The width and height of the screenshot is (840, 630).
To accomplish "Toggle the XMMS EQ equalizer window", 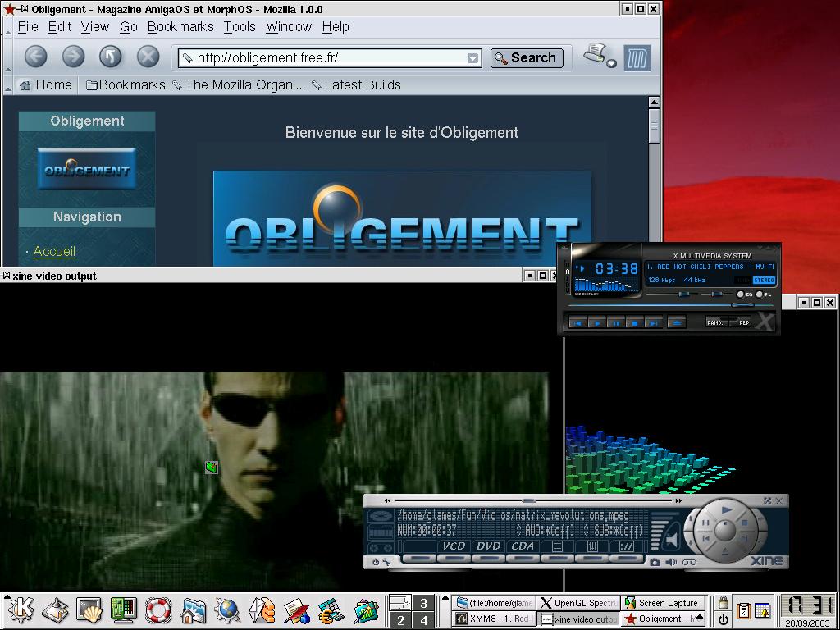I will (x=745, y=294).
